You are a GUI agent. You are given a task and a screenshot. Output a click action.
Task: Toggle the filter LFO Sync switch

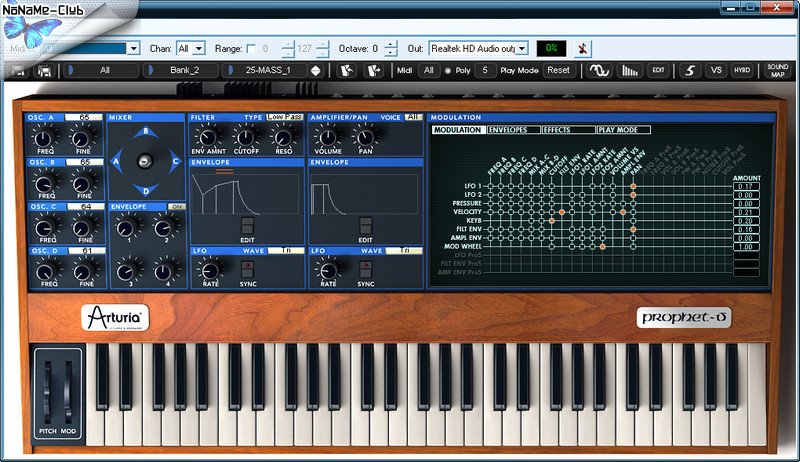[247, 270]
